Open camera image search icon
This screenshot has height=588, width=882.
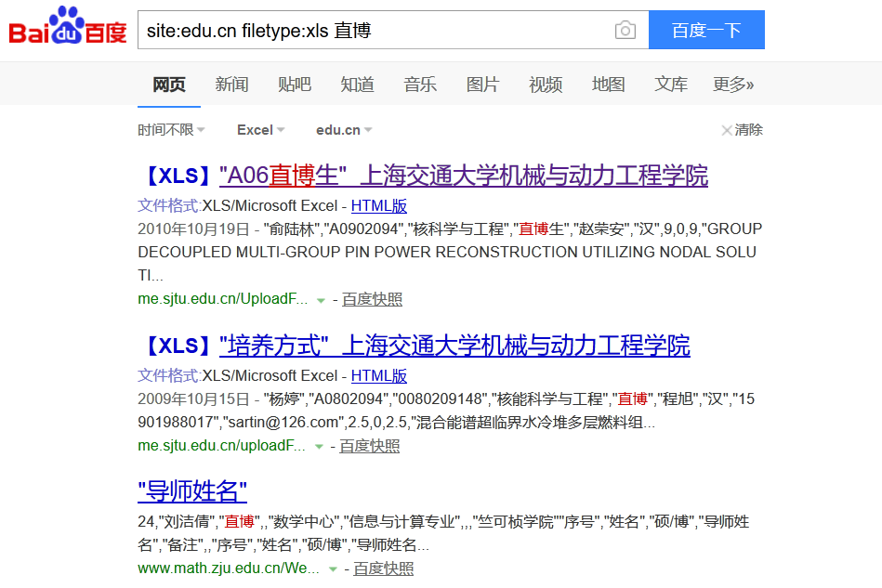(x=625, y=31)
